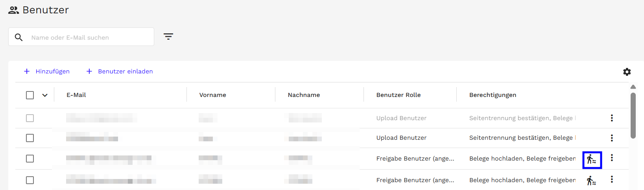Open three-dot menu for third user row
Screen dimensions: 644x190
[612, 158]
